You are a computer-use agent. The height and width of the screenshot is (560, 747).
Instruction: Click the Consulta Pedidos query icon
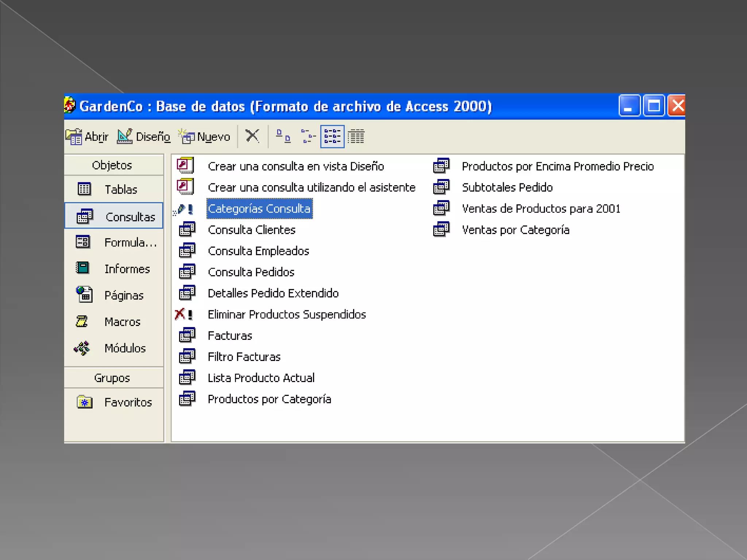(x=187, y=272)
